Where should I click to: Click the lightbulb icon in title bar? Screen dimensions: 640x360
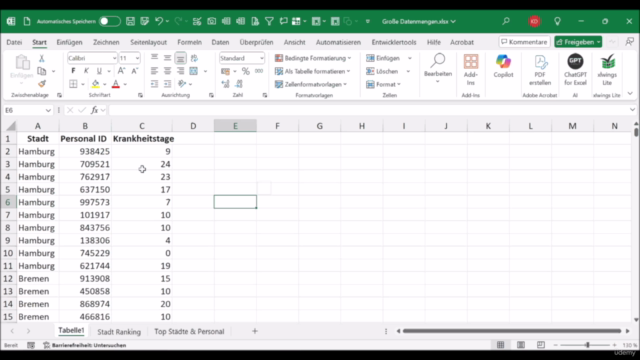click(x=557, y=21)
